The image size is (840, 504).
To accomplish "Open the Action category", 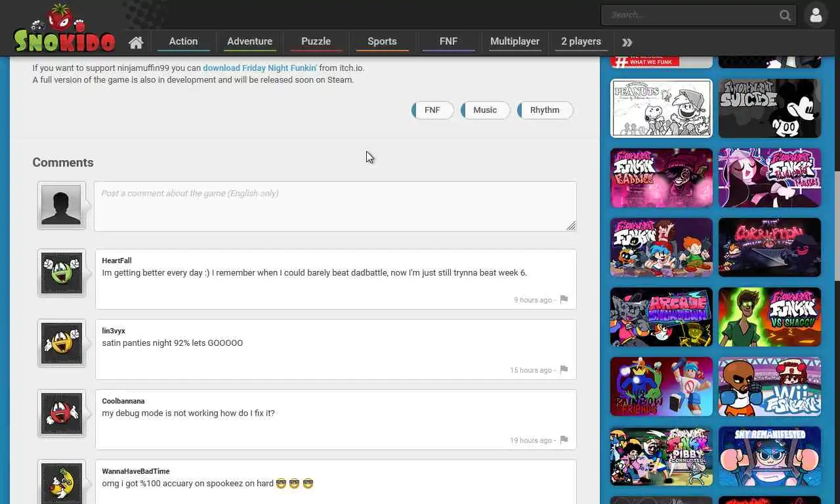I will pos(183,41).
